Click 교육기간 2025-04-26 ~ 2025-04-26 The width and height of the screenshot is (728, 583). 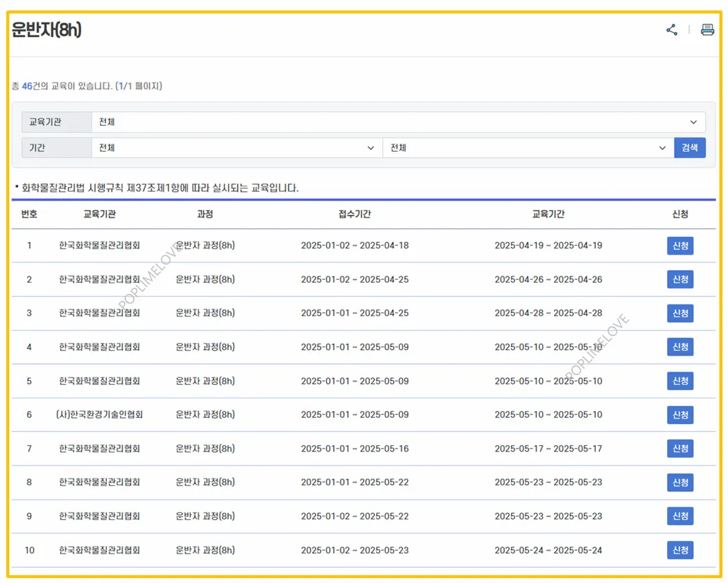point(548,280)
